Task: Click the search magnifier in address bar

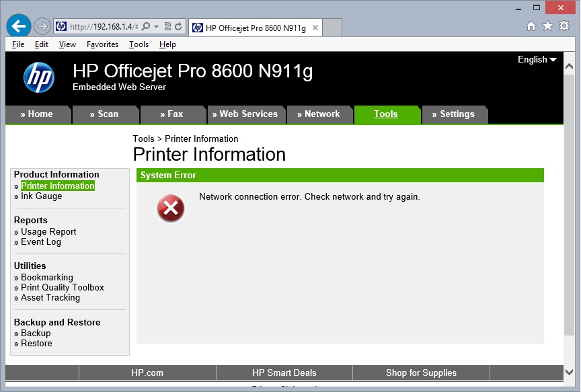Action: [x=146, y=26]
